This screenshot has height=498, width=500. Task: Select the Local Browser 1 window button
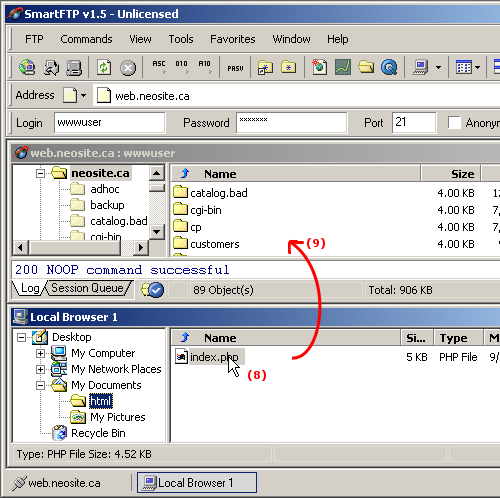click(197, 483)
